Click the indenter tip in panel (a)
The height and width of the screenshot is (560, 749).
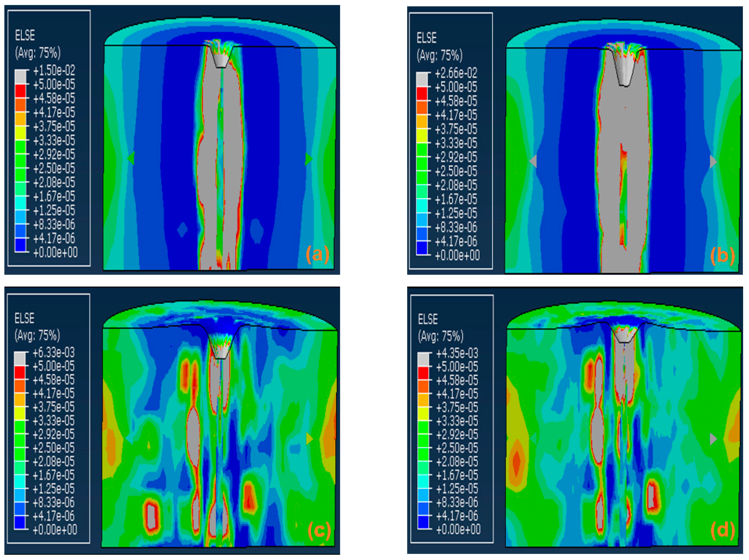tap(221, 61)
